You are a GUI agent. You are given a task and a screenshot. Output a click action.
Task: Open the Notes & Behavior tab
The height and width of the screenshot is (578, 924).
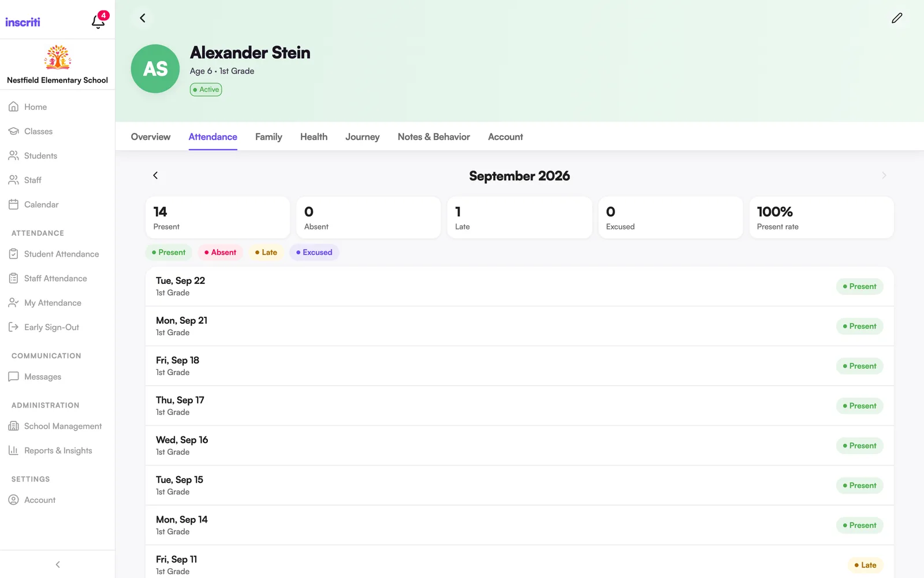click(x=434, y=137)
